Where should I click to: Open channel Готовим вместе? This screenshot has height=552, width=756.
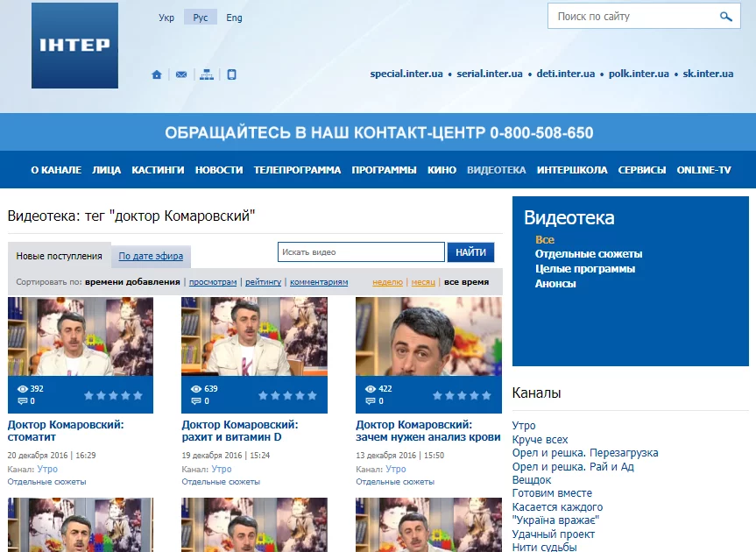552,493
